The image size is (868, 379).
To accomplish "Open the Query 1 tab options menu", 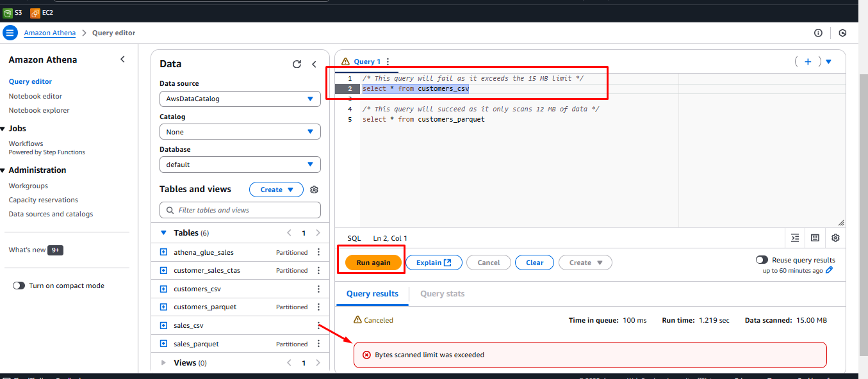I will [x=388, y=61].
